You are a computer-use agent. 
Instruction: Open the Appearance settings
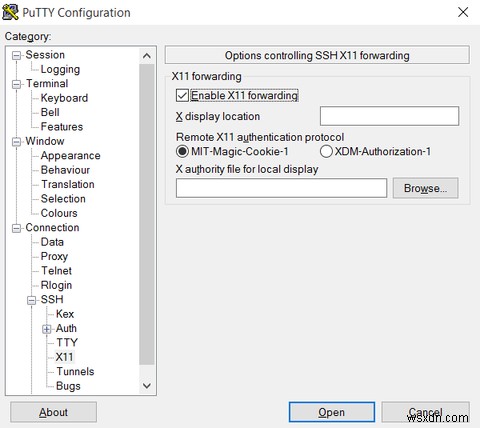[70, 156]
